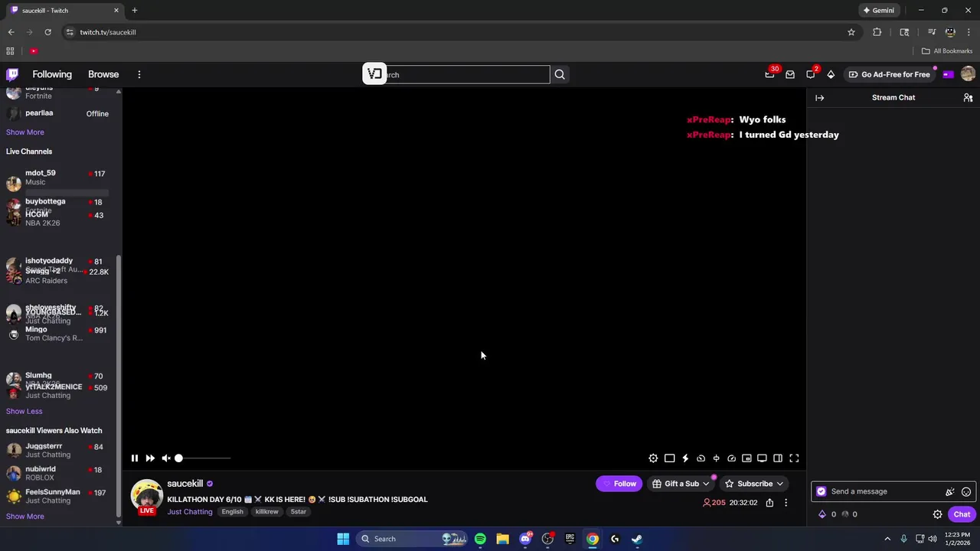Image resolution: width=980 pixels, height=551 pixels.
Task: Click the lightning bolt player icon
Action: 685,458
